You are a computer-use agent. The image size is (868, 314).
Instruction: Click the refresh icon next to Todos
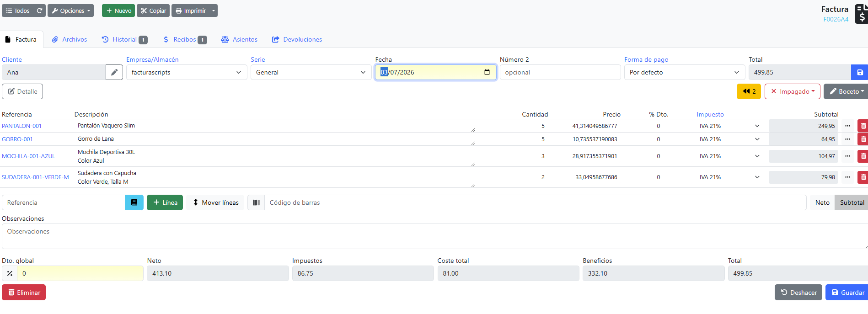pyautogui.click(x=40, y=11)
